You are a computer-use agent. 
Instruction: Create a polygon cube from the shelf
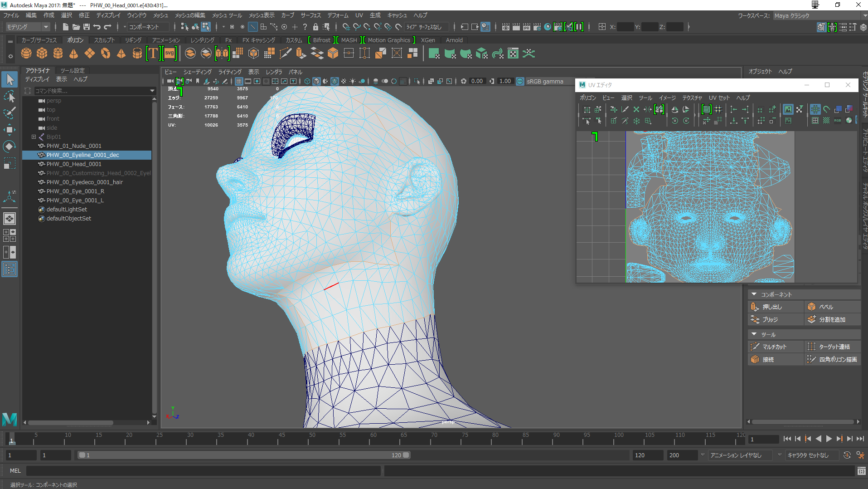point(42,54)
